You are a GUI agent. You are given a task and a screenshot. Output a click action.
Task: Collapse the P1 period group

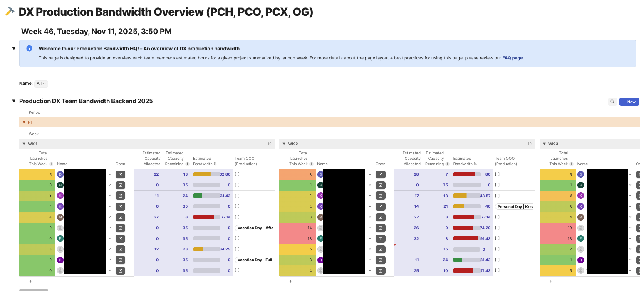[x=24, y=122]
